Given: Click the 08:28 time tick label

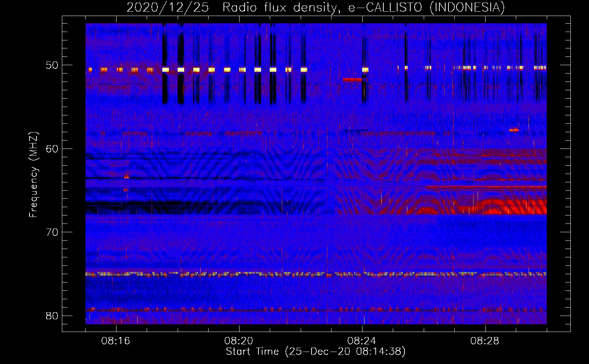Looking at the screenshot, I should 485,341.
